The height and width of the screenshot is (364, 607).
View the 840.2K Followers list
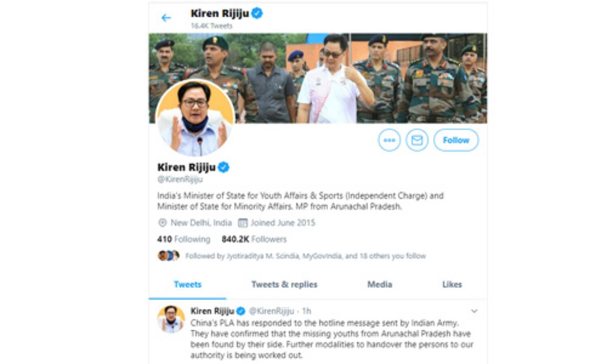[254, 239]
